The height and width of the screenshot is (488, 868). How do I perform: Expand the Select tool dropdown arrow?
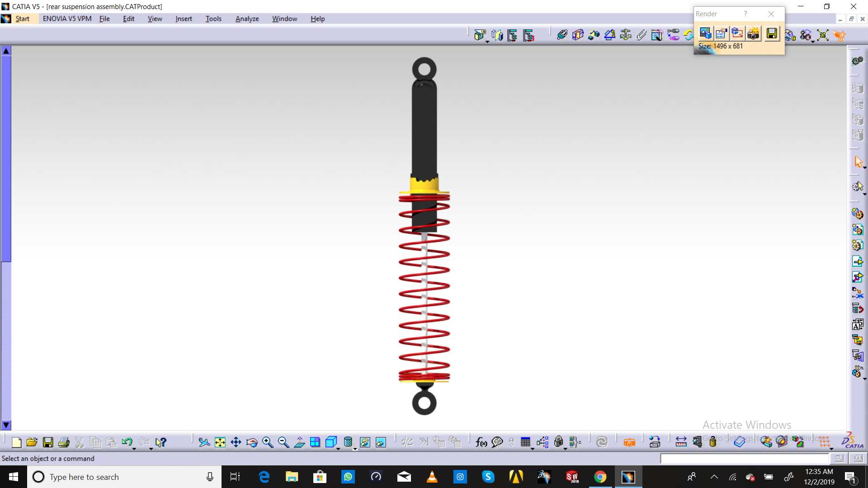pos(864,168)
